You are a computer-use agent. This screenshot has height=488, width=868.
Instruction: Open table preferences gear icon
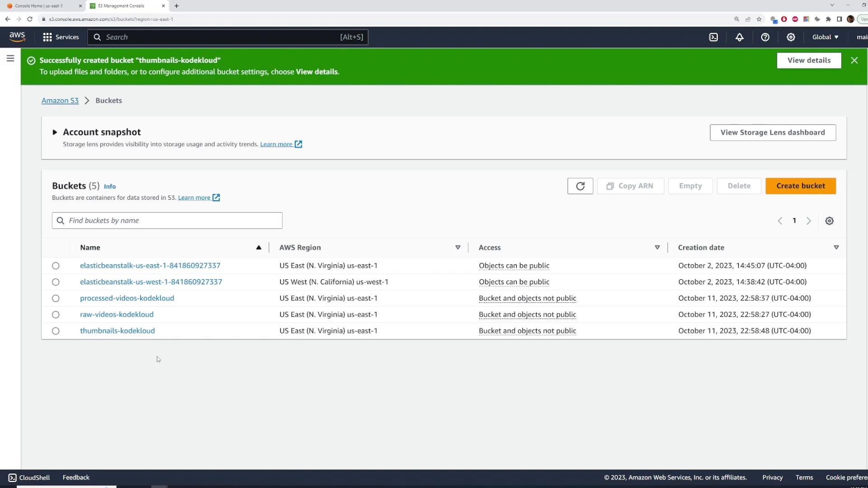829,221
